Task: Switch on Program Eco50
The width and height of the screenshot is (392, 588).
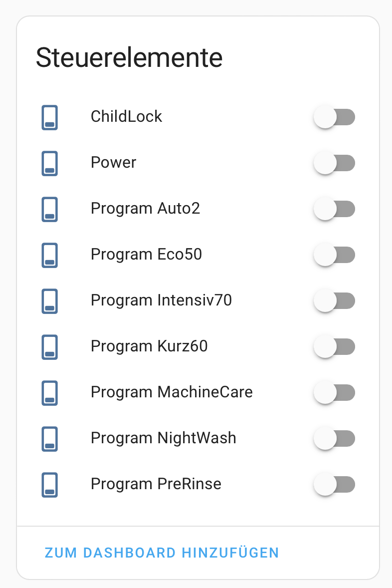Action: pos(334,255)
